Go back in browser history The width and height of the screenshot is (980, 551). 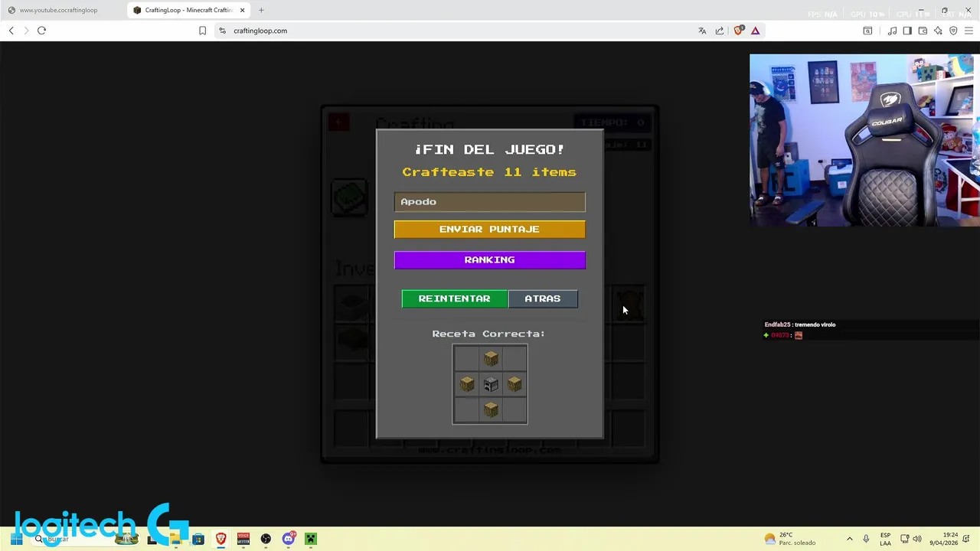point(11,31)
